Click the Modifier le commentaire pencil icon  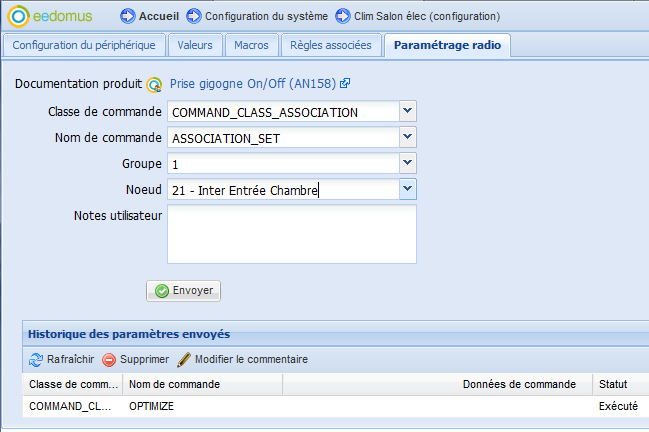184,360
